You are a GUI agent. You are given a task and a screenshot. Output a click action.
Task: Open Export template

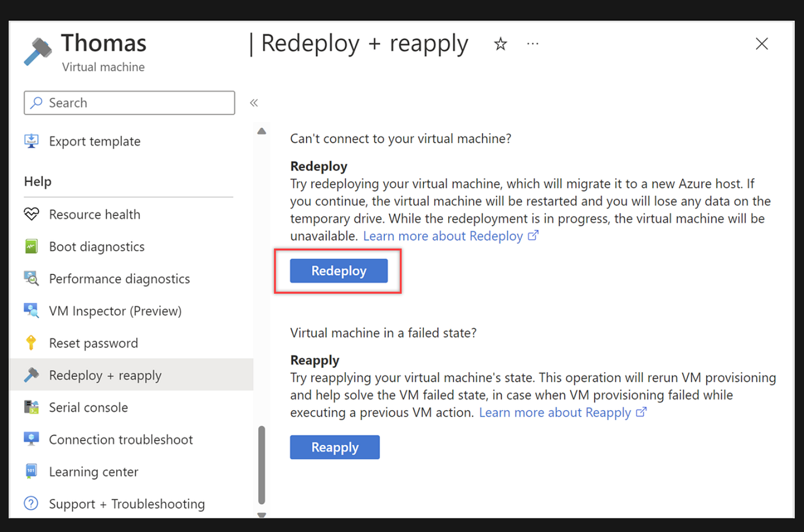coord(95,141)
